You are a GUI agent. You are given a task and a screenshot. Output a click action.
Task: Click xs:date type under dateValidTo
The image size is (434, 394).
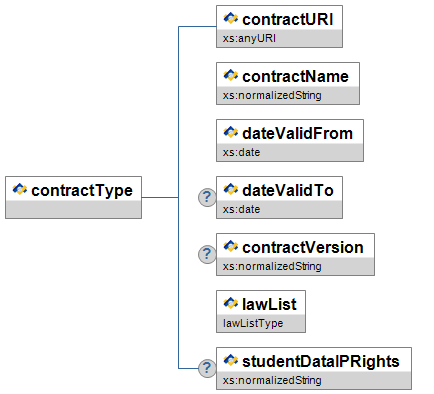(x=241, y=209)
